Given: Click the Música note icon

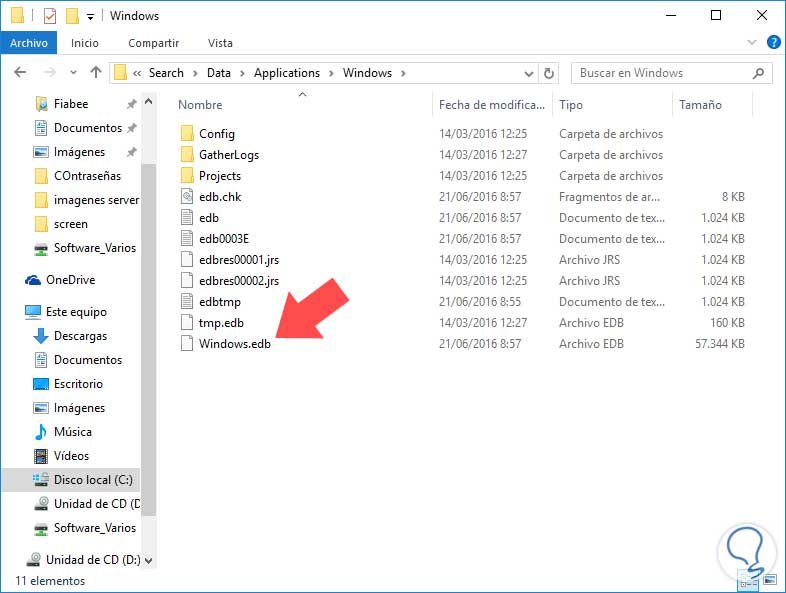Looking at the screenshot, I should click(x=41, y=432).
